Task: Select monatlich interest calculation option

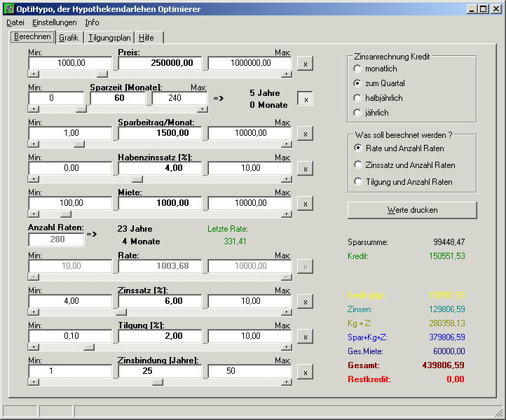Action: coord(358,69)
